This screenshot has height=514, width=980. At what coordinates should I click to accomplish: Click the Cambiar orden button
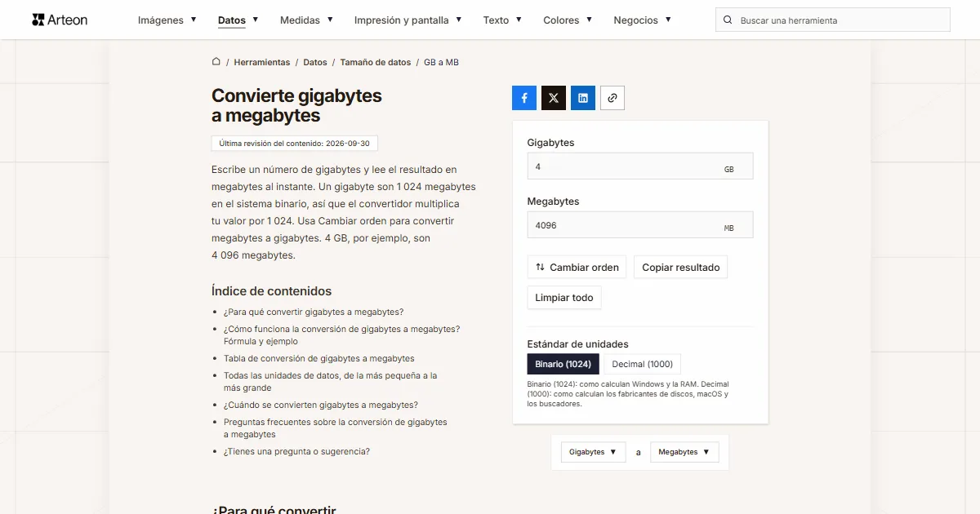point(577,268)
